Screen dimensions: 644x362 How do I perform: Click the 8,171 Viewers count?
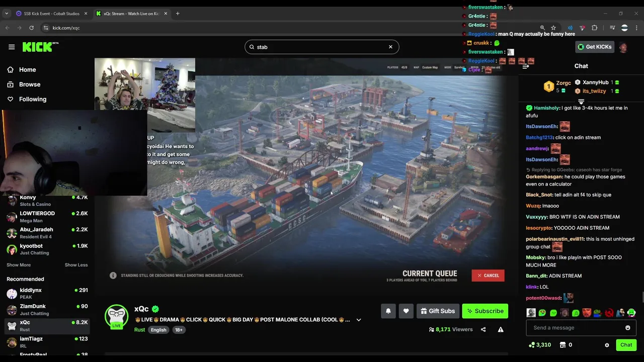click(x=451, y=330)
